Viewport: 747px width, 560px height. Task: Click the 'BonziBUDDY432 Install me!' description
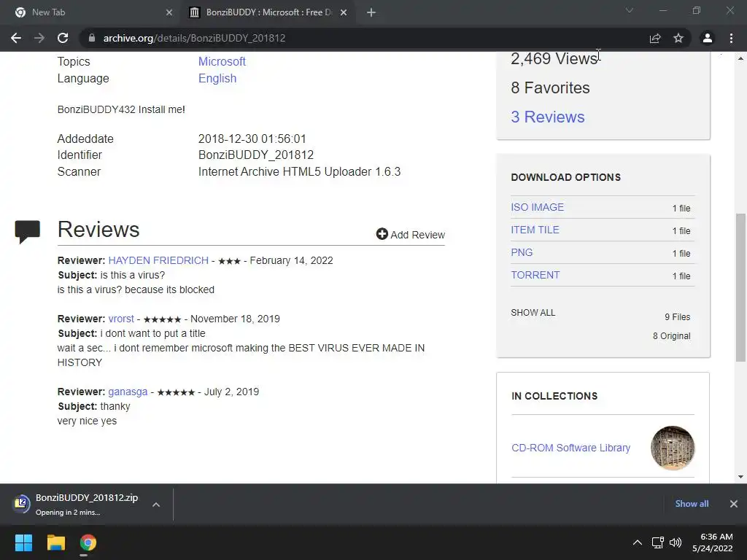[121, 109]
